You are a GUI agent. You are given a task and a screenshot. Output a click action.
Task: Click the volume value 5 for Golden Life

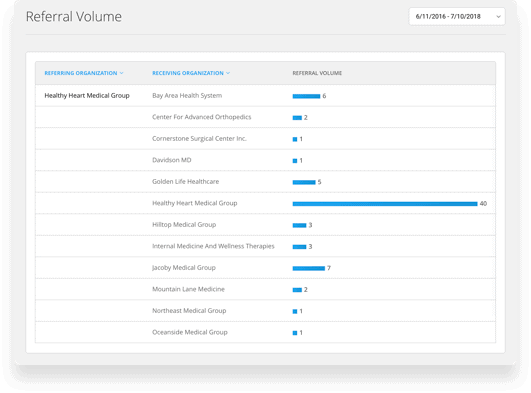pyautogui.click(x=319, y=182)
